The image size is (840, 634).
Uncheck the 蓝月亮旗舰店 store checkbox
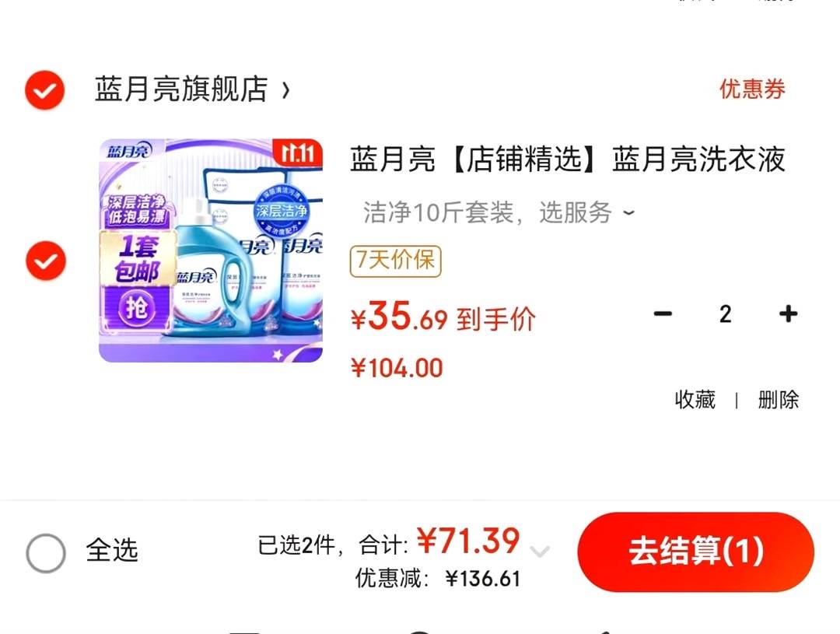(x=45, y=90)
